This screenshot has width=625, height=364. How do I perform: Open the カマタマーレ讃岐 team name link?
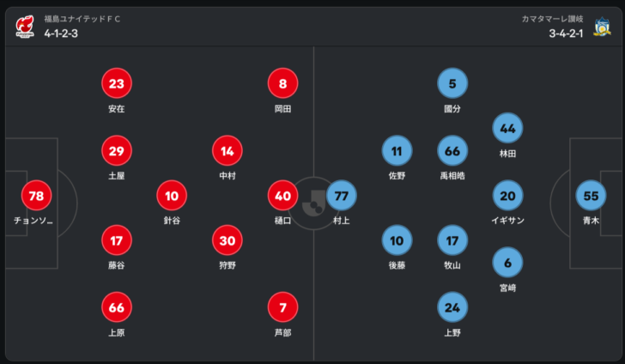553,19
